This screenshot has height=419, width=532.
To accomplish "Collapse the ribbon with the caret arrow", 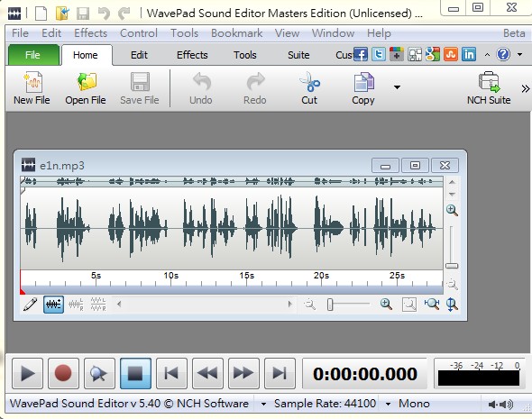I will [x=487, y=55].
